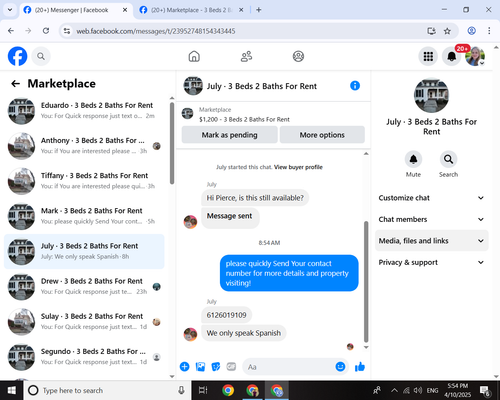Go to the Home feed icon
The height and width of the screenshot is (400, 500).
[194, 56]
